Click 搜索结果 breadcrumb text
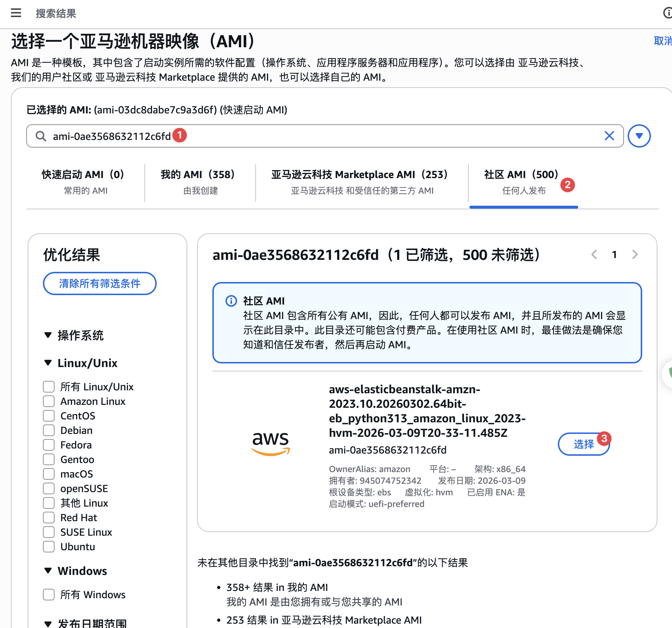The height and width of the screenshot is (628, 672). (56, 13)
